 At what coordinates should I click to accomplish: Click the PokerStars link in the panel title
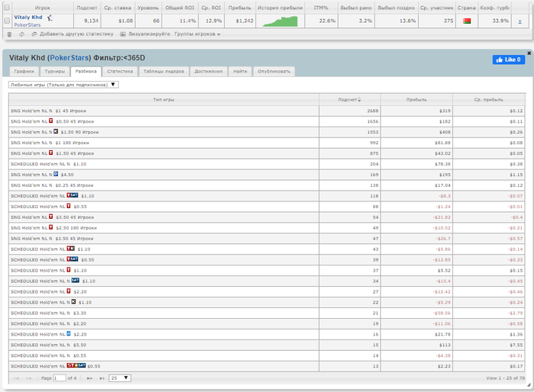click(69, 58)
